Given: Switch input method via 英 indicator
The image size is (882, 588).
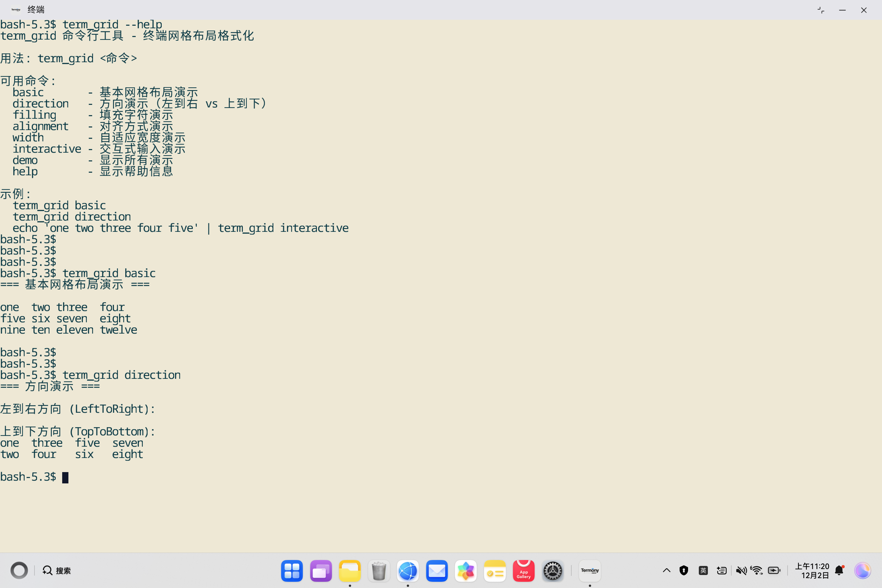Looking at the screenshot, I should [x=703, y=570].
